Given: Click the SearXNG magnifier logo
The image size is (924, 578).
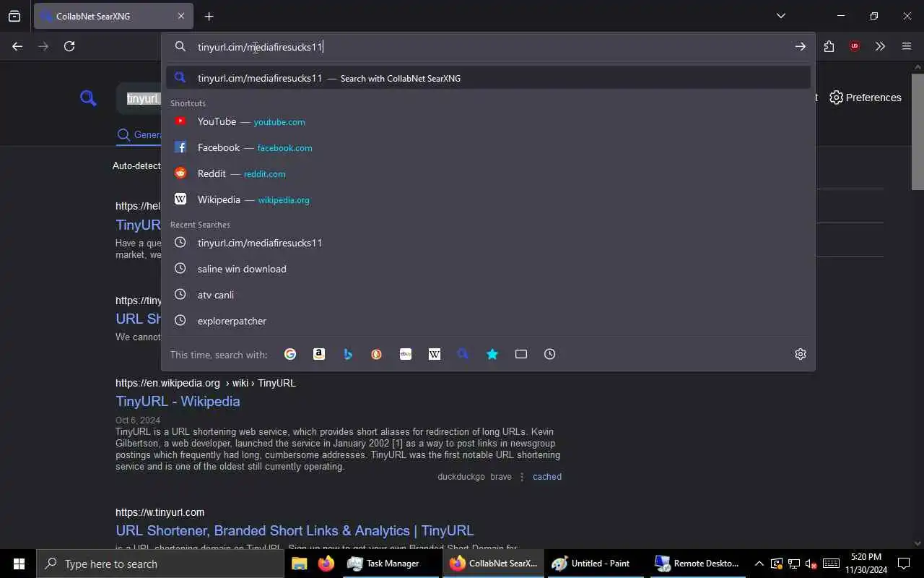Looking at the screenshot, I should 88,98.
